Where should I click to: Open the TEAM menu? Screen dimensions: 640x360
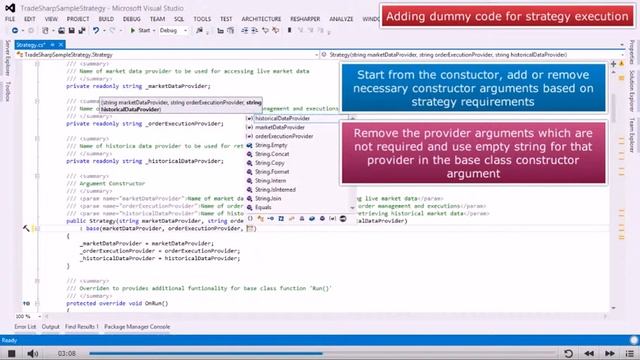click(x=157, y=19)
